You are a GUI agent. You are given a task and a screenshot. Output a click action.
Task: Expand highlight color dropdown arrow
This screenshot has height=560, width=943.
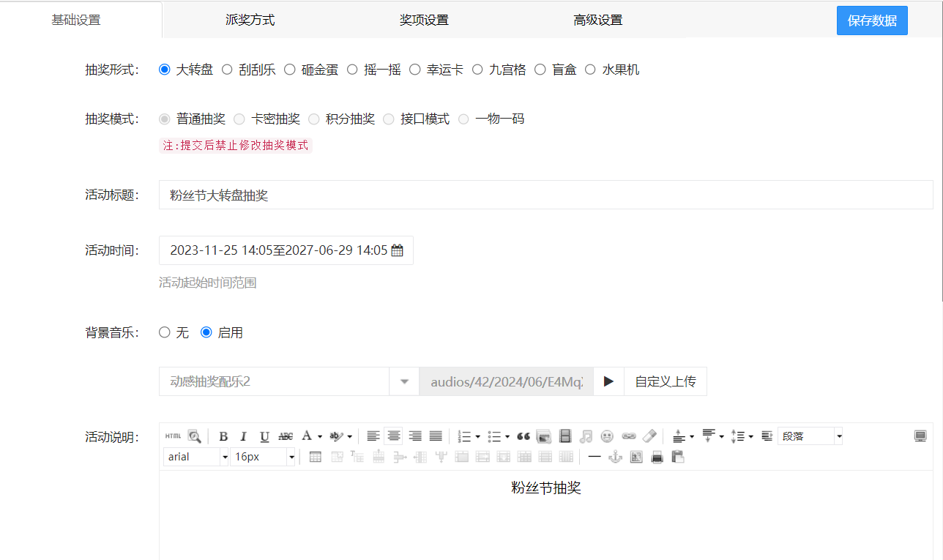(x=349, y=437)
